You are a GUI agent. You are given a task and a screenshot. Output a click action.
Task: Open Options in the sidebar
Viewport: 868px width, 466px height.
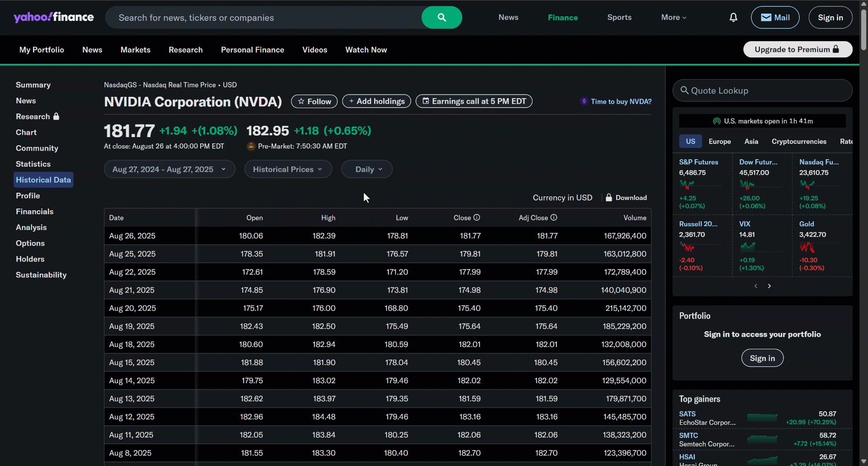point(30,243)
